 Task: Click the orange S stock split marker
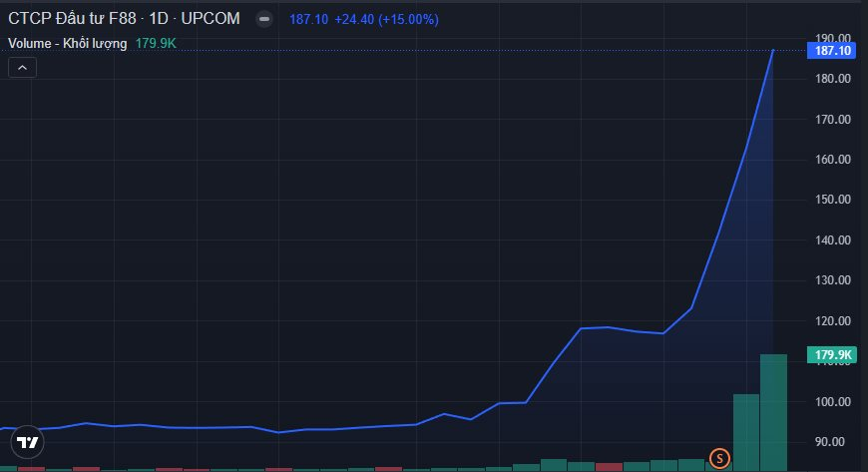click(x=718, y=459)
